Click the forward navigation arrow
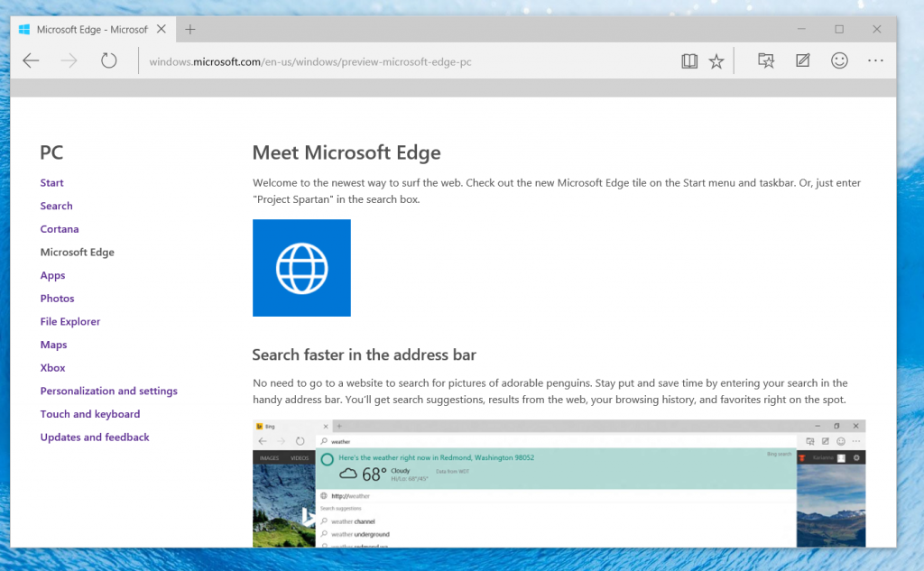 pyautogui.click(x=69, y=60)
